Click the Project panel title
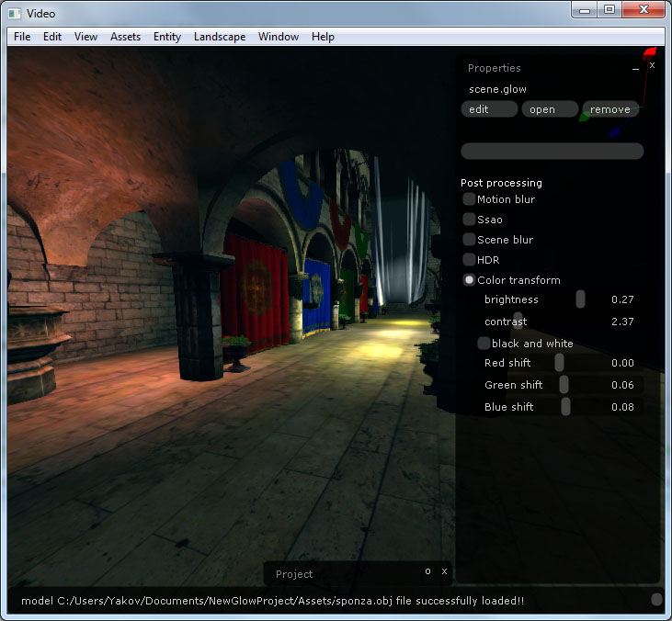The height and width of the screenshot is (621, 672). (x=294, y=574)
